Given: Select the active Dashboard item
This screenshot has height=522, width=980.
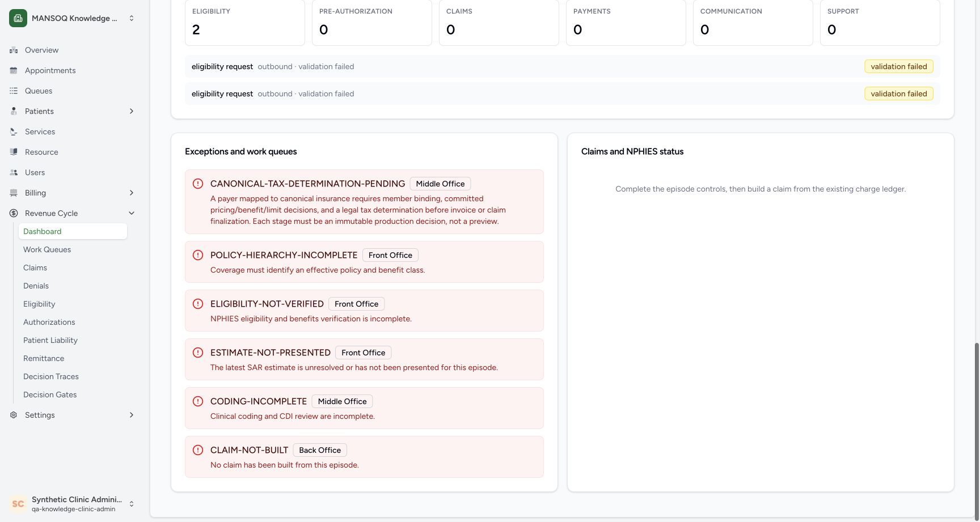Looking at the screenshot, I should pyautogui.click(x=73, y=231).
